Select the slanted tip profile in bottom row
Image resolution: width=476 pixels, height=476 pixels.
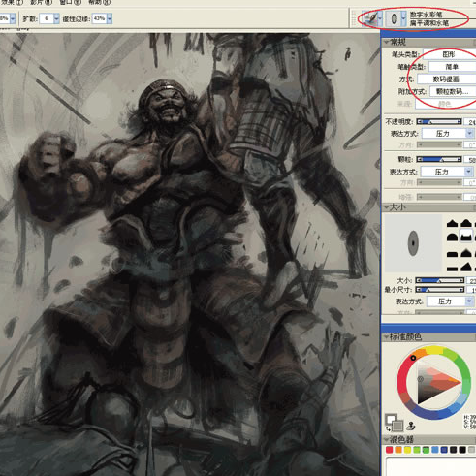465,267
